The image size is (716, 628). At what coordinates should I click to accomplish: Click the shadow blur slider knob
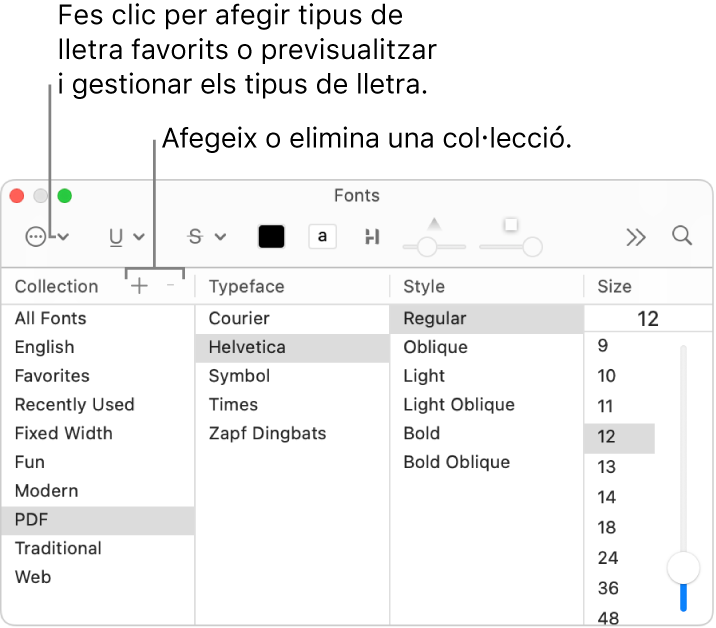coord(533,245)
